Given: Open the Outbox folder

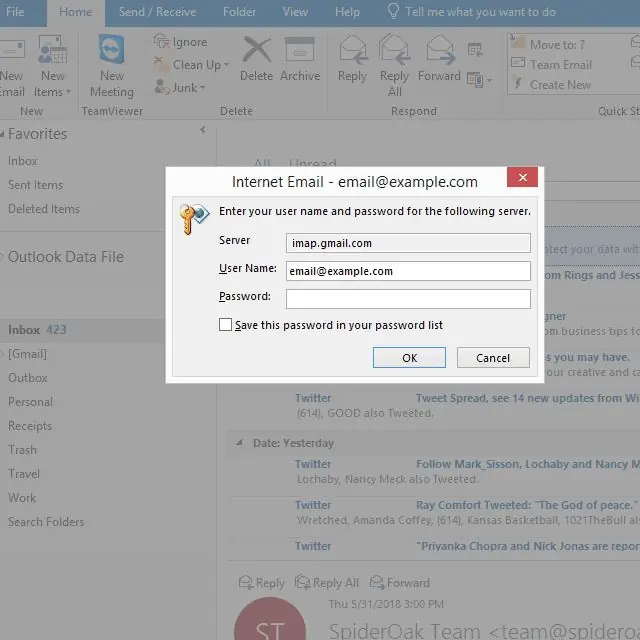Looking at the screenshot, I should 28,378.
